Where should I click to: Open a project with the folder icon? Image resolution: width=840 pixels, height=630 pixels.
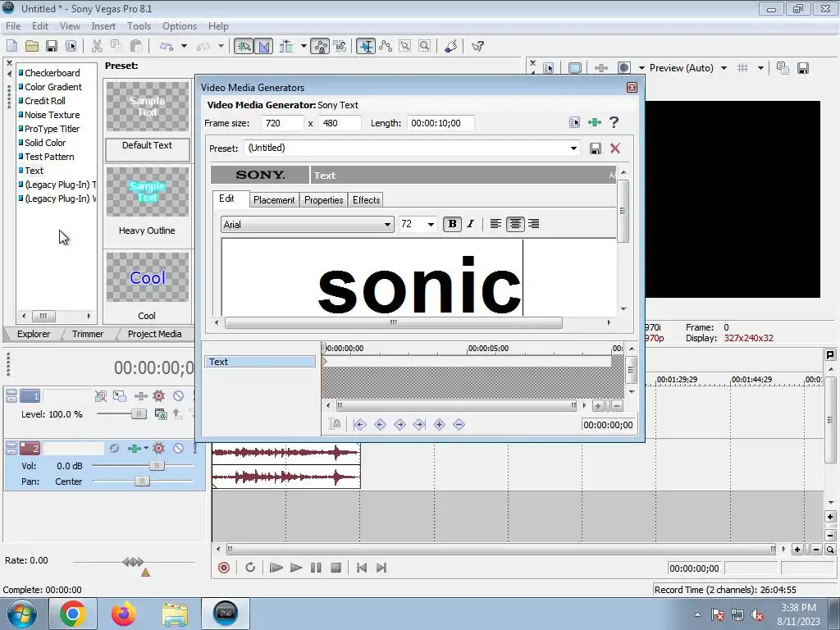(32, 46)
